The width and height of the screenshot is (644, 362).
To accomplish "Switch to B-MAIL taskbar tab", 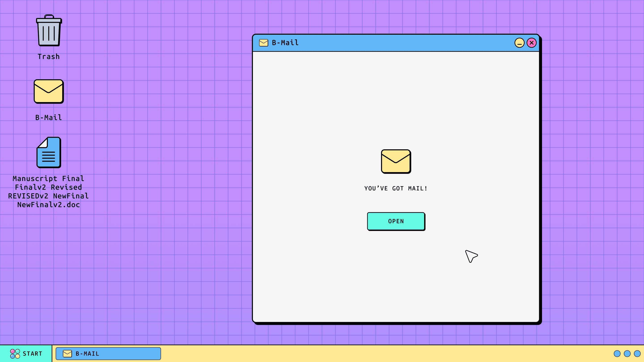I will click(x=108, y=354).
